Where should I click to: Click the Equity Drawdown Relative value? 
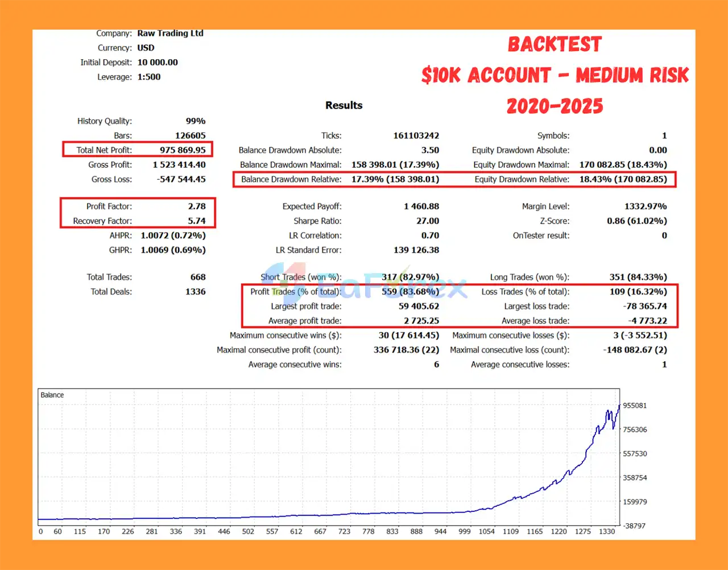point(623,179)
